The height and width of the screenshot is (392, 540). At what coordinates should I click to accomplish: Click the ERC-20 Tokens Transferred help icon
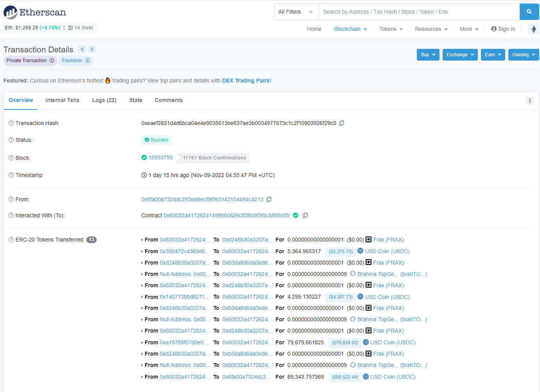click(11, 240)
